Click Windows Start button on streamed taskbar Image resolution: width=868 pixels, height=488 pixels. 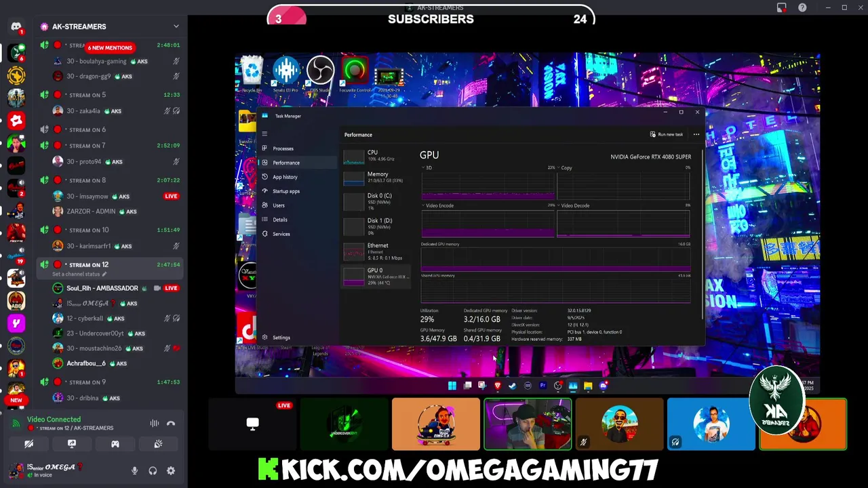click(x=452, y=386)
